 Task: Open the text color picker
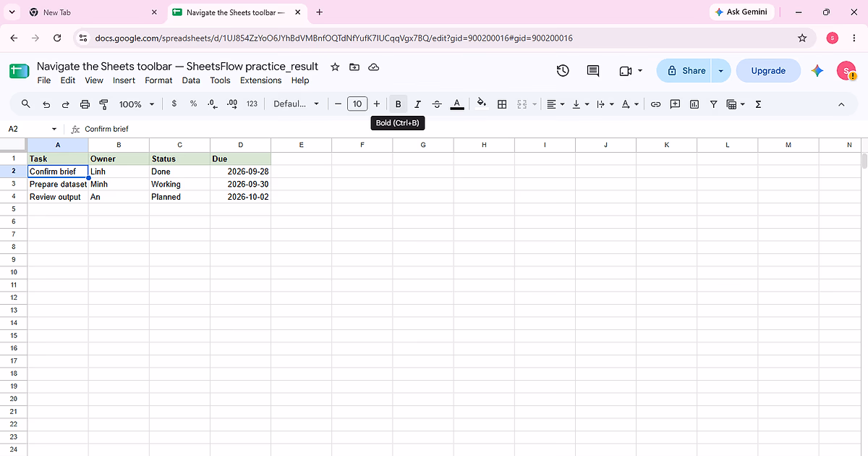(x=456, y=104)
